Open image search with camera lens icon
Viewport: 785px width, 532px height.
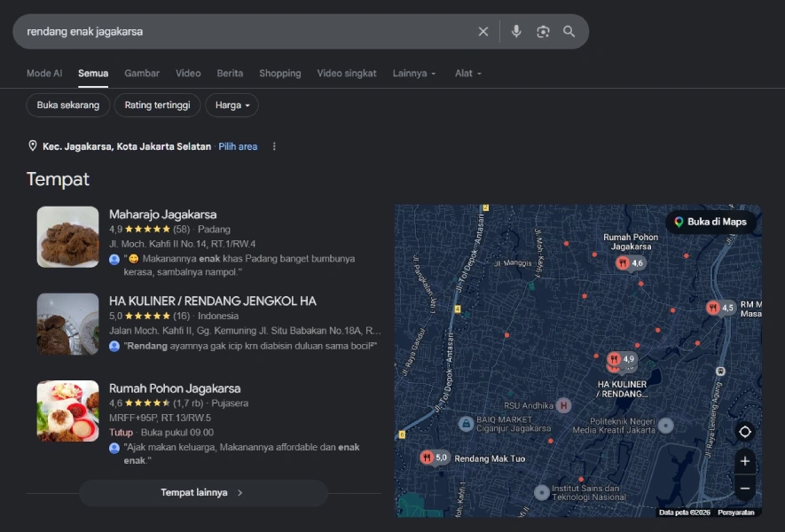click(543, 32)
